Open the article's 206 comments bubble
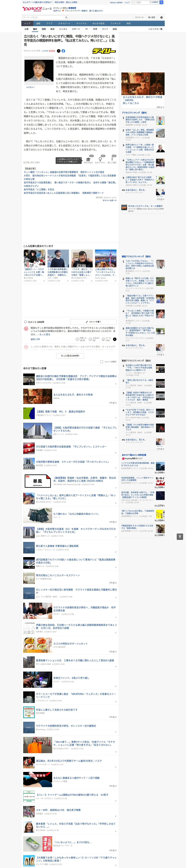The width and height of the screenshot is (186, 868). [x=45, y=51]
